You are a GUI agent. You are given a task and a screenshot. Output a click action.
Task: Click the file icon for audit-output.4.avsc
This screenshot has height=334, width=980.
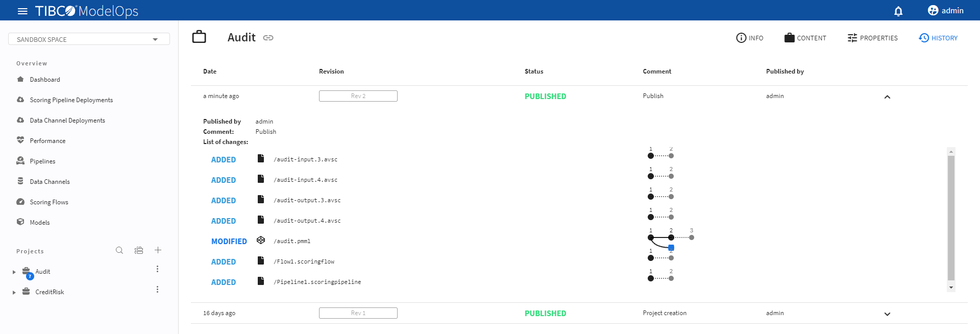click(261, 220)
